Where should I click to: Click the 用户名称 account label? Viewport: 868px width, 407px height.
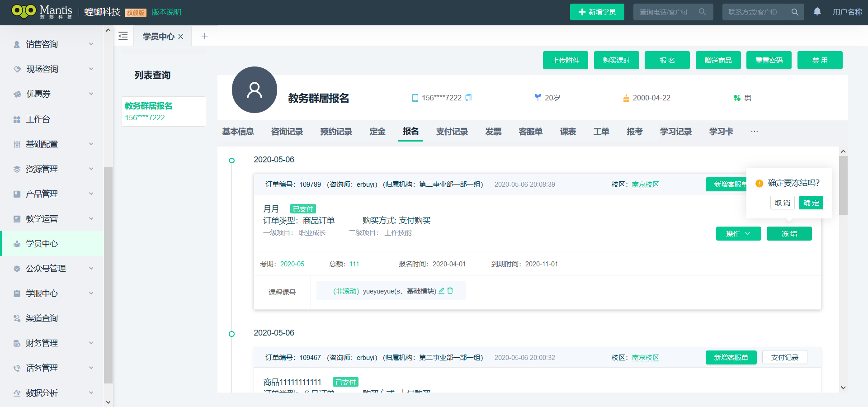coord(847,12)
